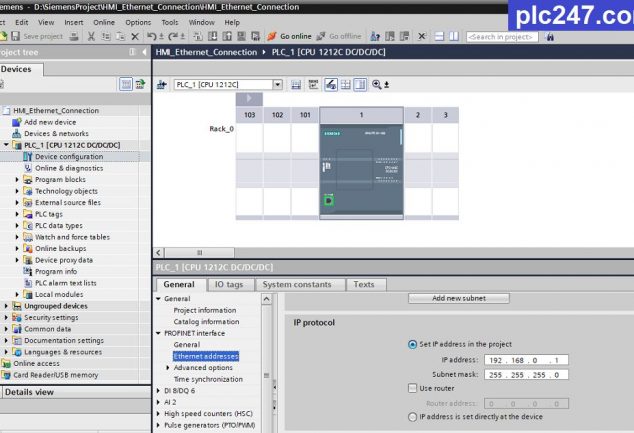The width and height of the screenshot is (634, 433).
Task: Click the IP address field 192.168.0.1
Action: [526, 360]
